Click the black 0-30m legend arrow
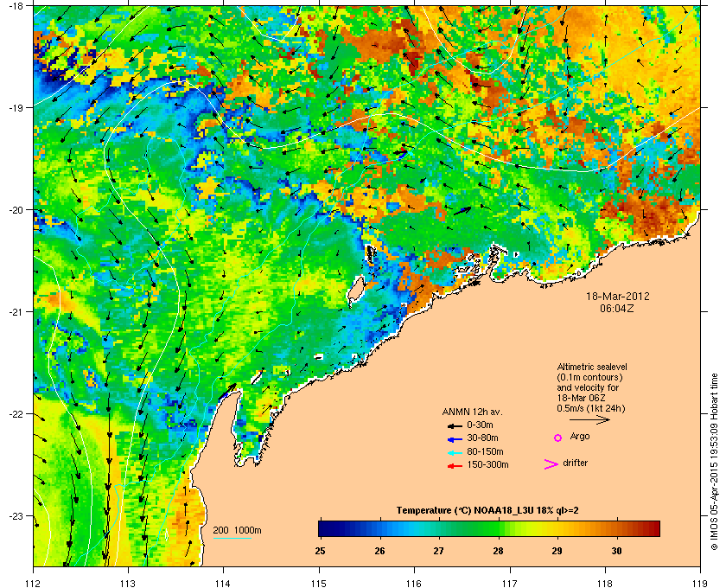The width and height of the screenshot is (726, 588). 455,425
